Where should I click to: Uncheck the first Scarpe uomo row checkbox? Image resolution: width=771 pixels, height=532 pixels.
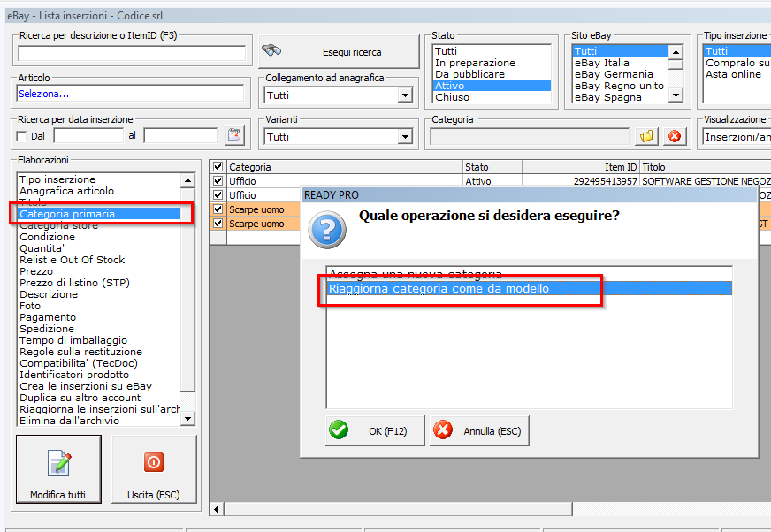[218, 209]
